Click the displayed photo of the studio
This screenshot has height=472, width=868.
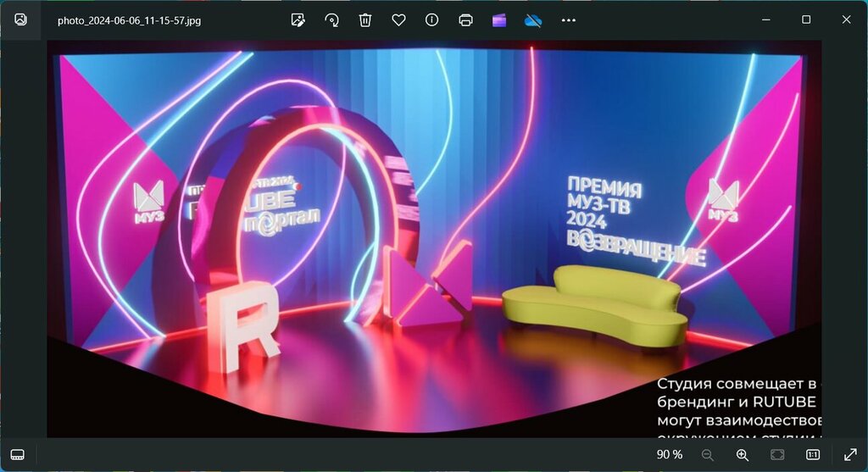point(434,239)
